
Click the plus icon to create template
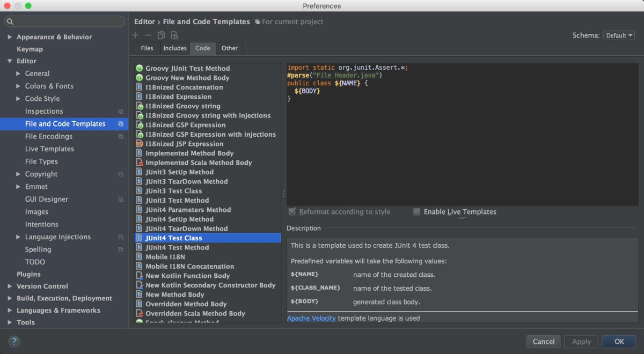tap(136, 35)
